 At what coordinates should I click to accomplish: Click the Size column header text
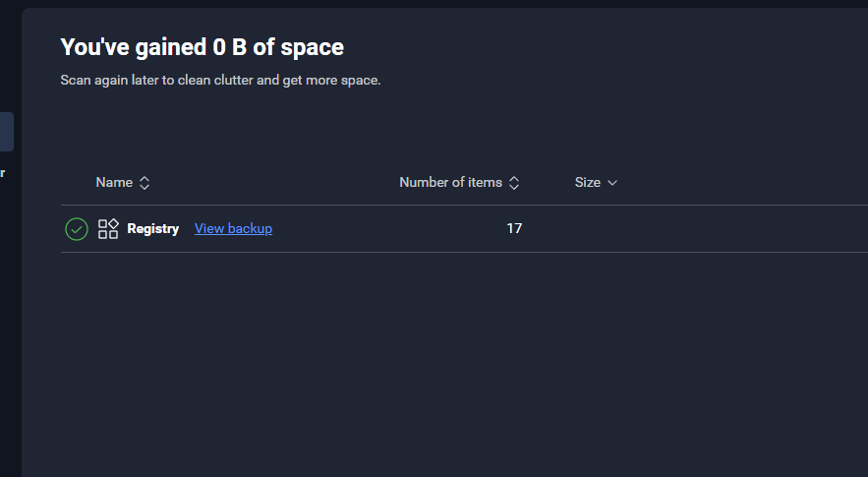[x=587, y=182]
